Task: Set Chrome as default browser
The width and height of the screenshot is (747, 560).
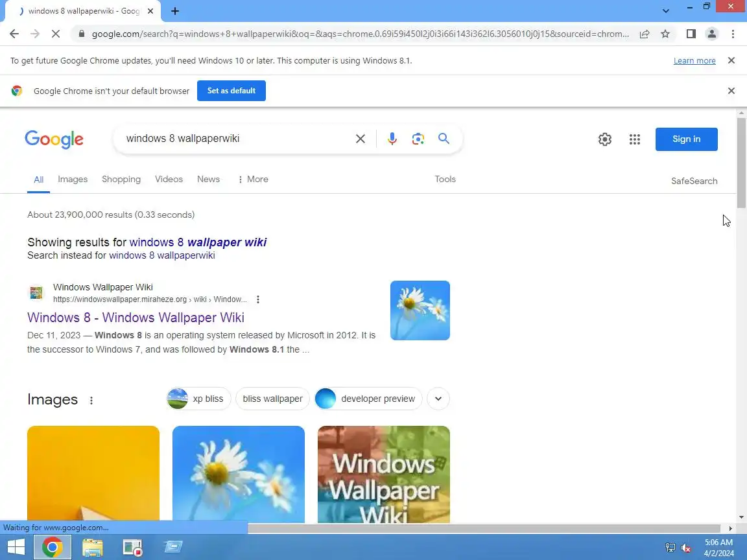Action: pyautogui.click(x=231, y=91)
